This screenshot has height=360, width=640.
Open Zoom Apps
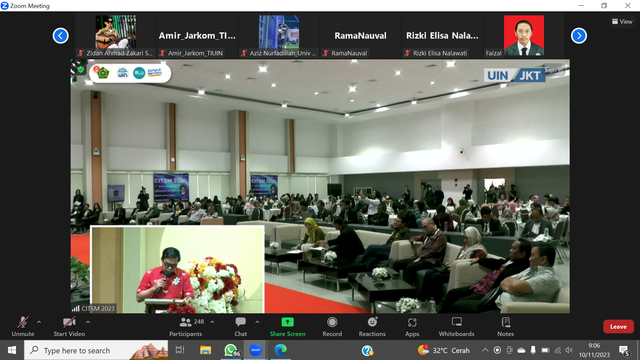tap(412, 327)
